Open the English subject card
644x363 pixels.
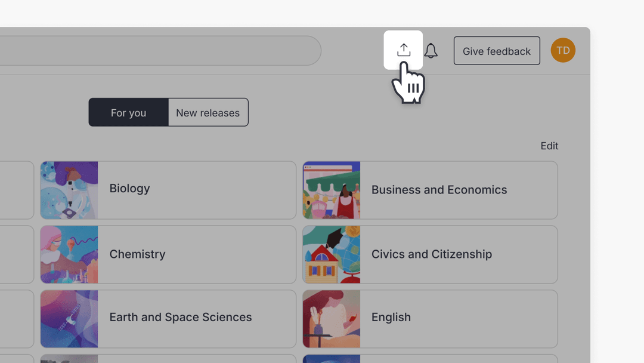pyautogui.click(x=458, y=318)
